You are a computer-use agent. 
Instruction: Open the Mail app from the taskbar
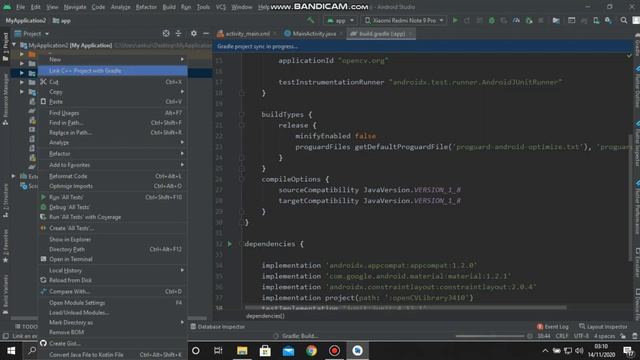point(288,351)
